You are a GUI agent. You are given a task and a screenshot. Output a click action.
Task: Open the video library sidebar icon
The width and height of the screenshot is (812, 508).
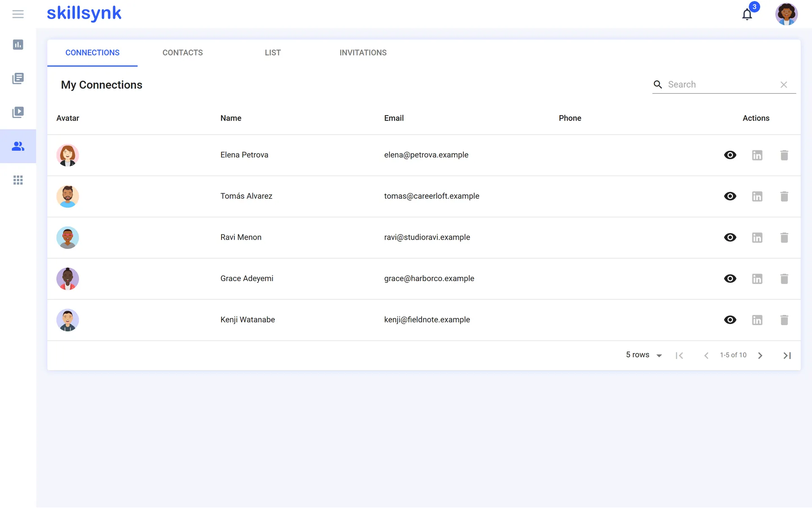(x=18, y=112)
